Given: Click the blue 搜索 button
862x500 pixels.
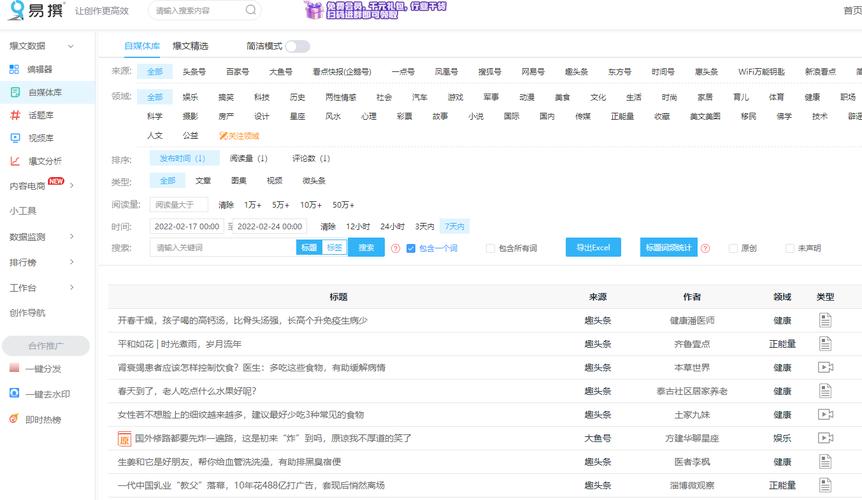Looking at the screenshot, I should click(x=366, y=248).
